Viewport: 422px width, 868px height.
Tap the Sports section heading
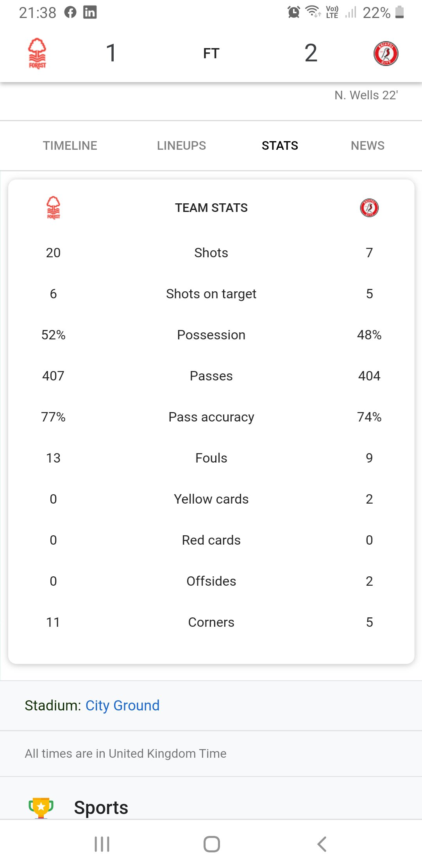[101, 807]
